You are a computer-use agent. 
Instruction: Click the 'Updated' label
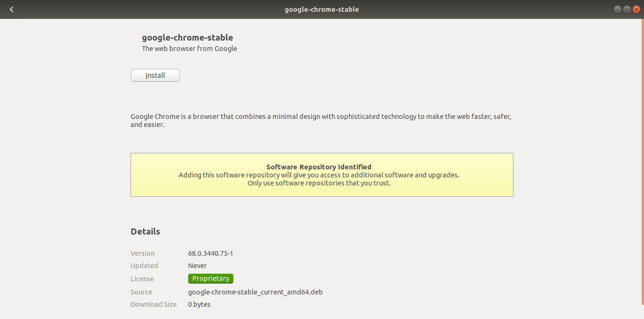tap(144, 266)
